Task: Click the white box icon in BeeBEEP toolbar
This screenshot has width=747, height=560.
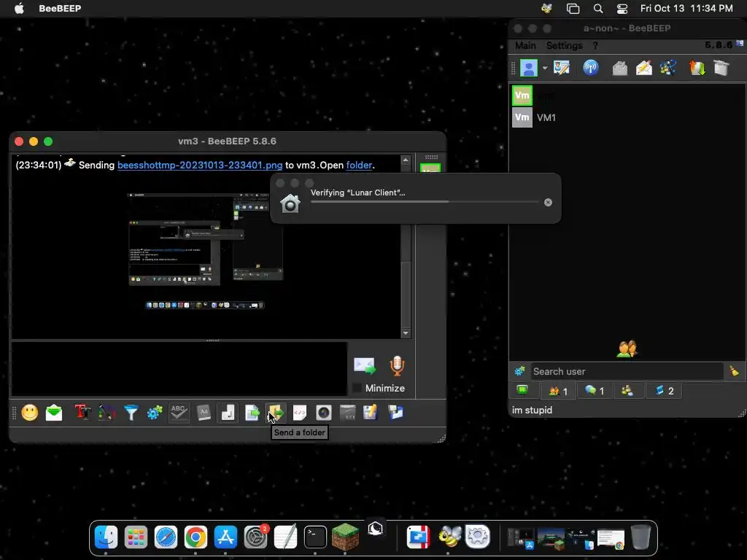Action: click(721, 68)
